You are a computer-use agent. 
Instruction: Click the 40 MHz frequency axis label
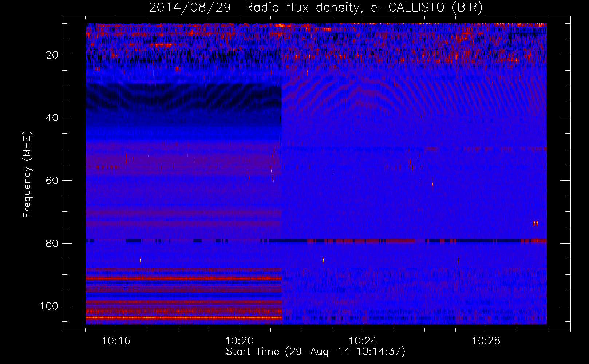(x=52, y=118)
